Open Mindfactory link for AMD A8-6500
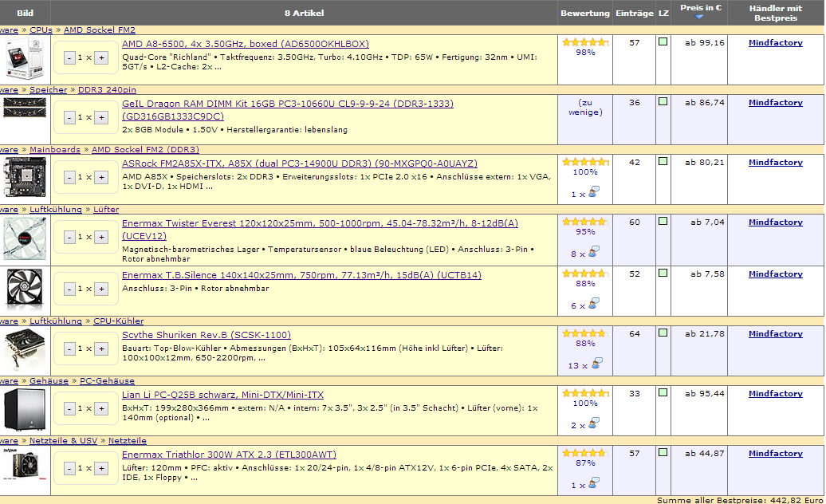This screenshot has height=504, width=826. [x=776, y=42]
